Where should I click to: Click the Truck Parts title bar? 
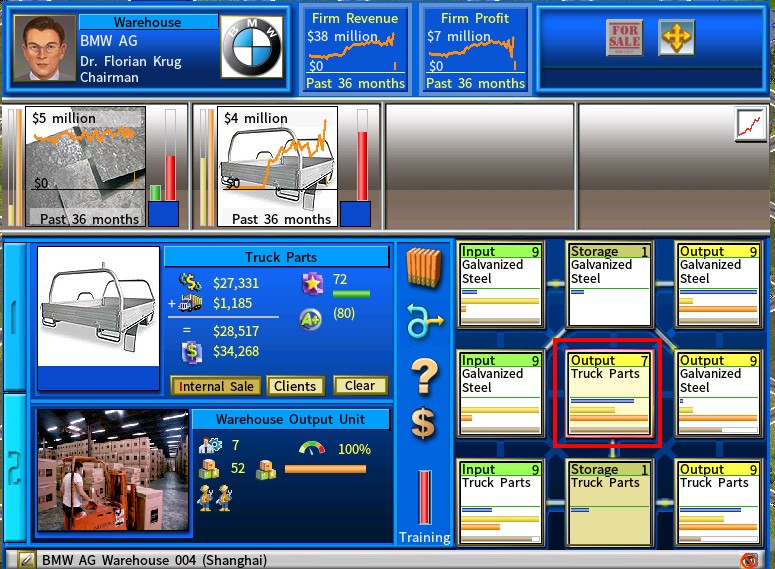click(277, 257)
